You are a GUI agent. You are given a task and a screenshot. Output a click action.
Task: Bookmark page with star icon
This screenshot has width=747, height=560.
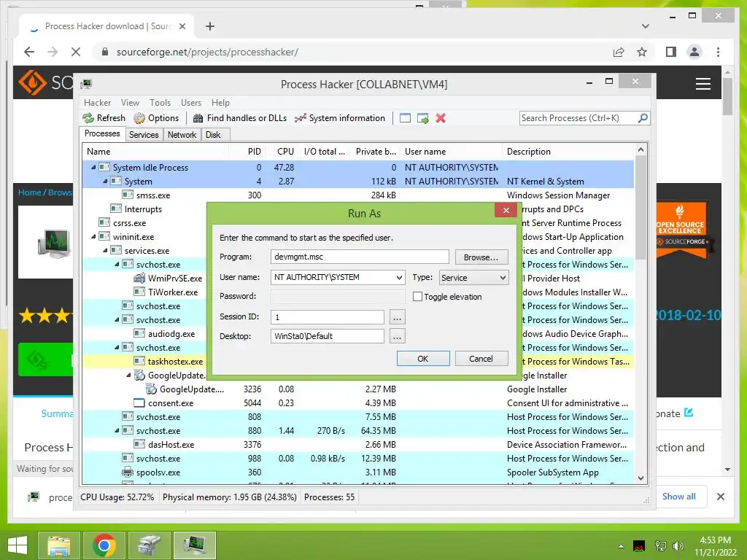point(642,52)
